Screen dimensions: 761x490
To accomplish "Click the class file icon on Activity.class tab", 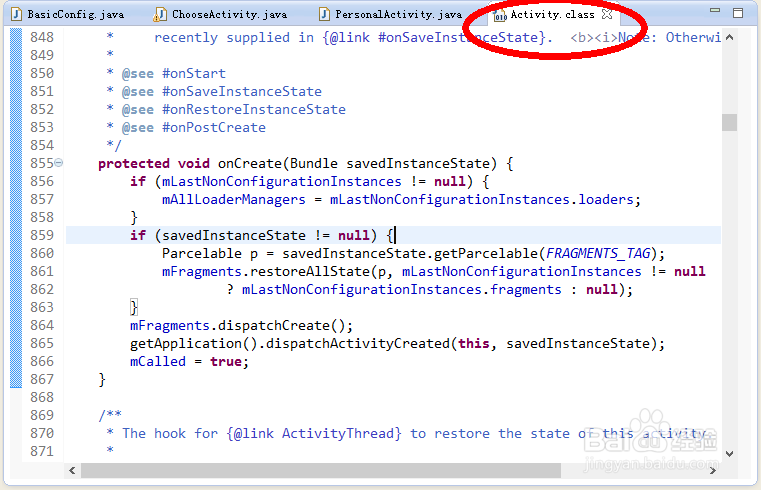I will 500,16.
